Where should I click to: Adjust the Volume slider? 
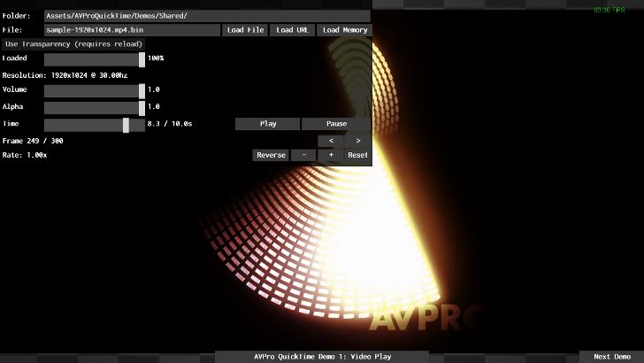(x=95, y=90)
